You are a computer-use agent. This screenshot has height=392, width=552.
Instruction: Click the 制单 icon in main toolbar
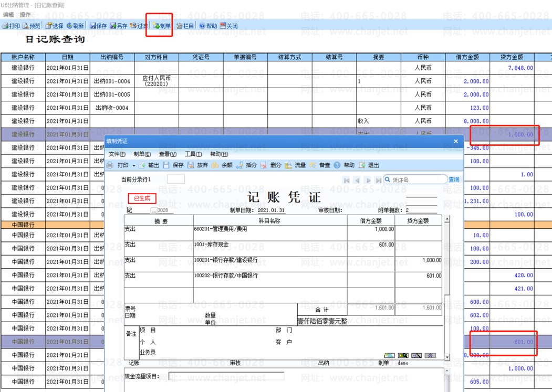click(162, 26)
